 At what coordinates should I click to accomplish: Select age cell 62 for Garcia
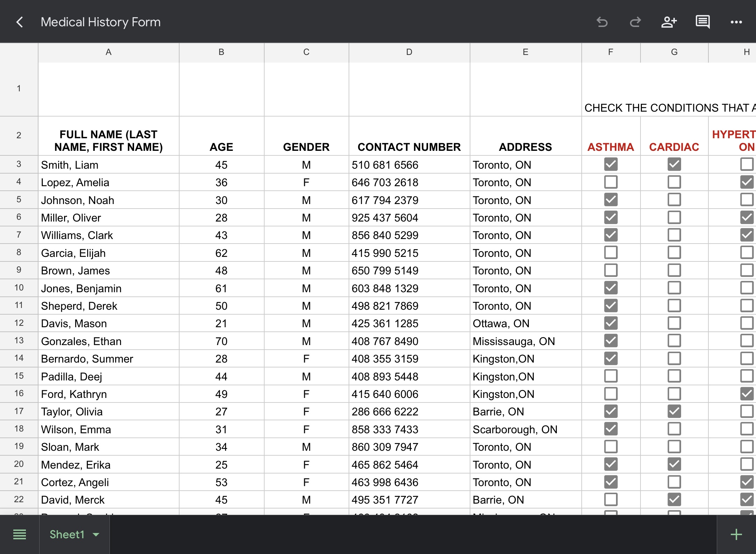pos(221,253)
